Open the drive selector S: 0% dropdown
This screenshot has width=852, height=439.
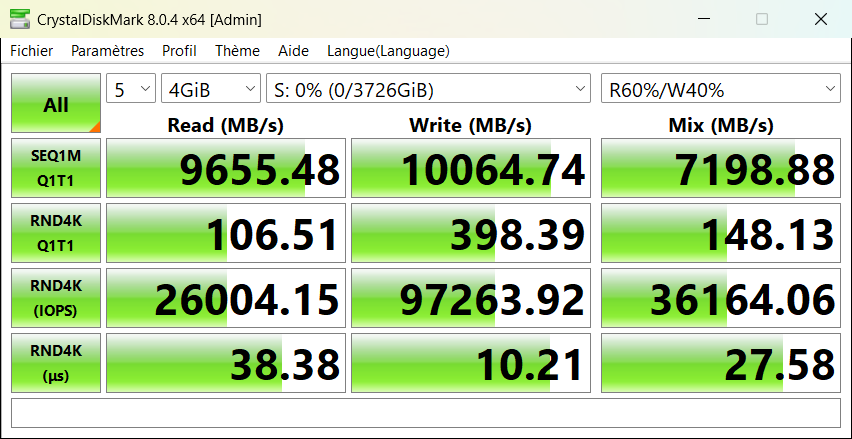coord(429,90)
